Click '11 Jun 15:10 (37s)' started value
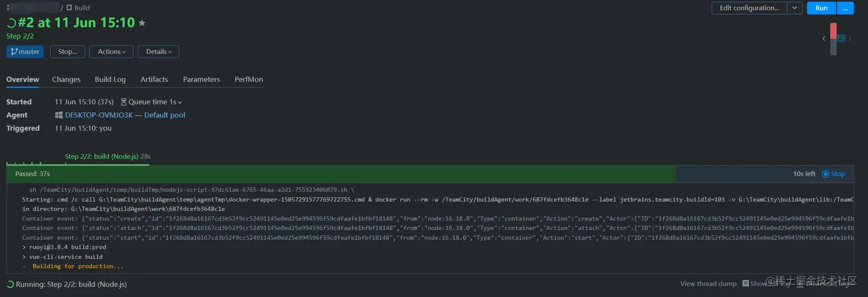This screenshot has width=868, height=297. pyautogui.click(x=84, y=102)
